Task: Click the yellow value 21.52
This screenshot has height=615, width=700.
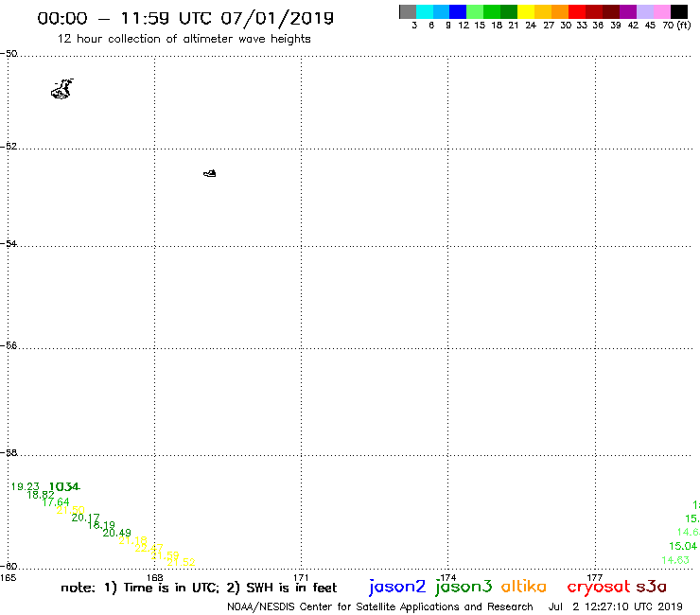Action: click(x=182, y=562)
